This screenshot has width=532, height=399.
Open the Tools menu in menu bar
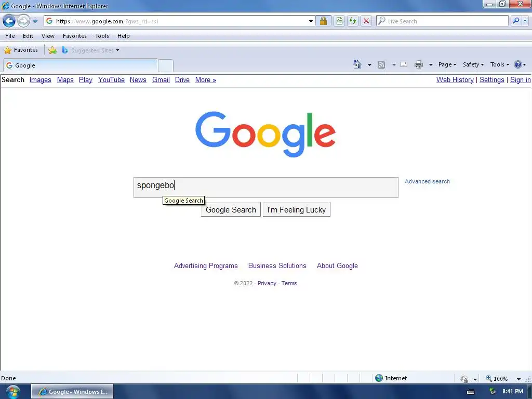click(x=102, y=36)
